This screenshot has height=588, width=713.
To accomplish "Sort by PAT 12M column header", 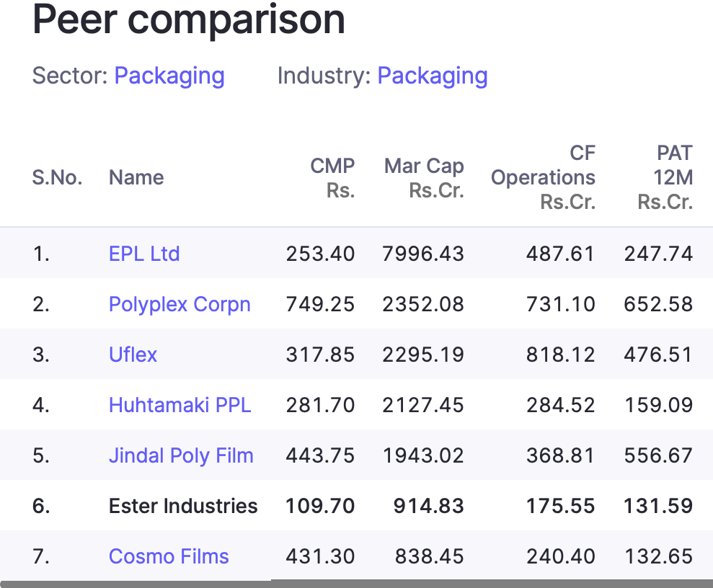I will pyautogui.click(x=665, y=177).
